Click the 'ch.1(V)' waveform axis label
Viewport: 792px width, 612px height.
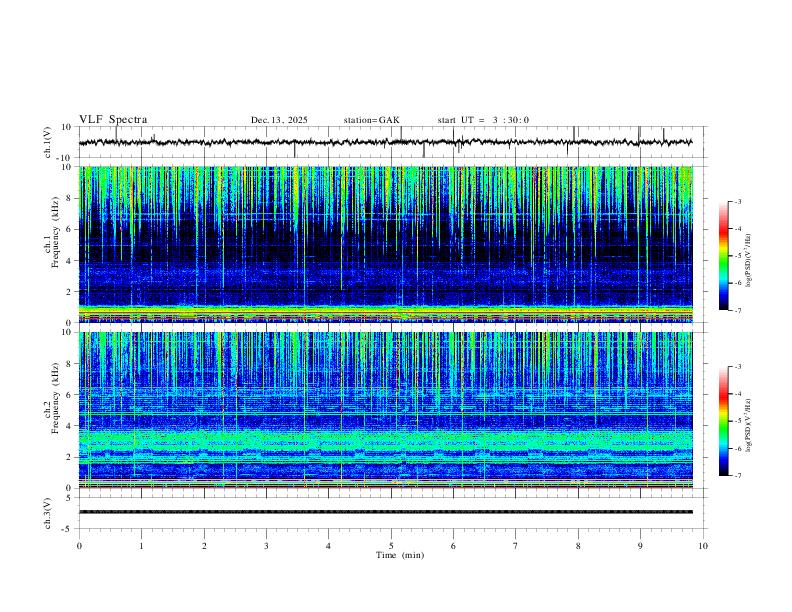click(48, 142)
